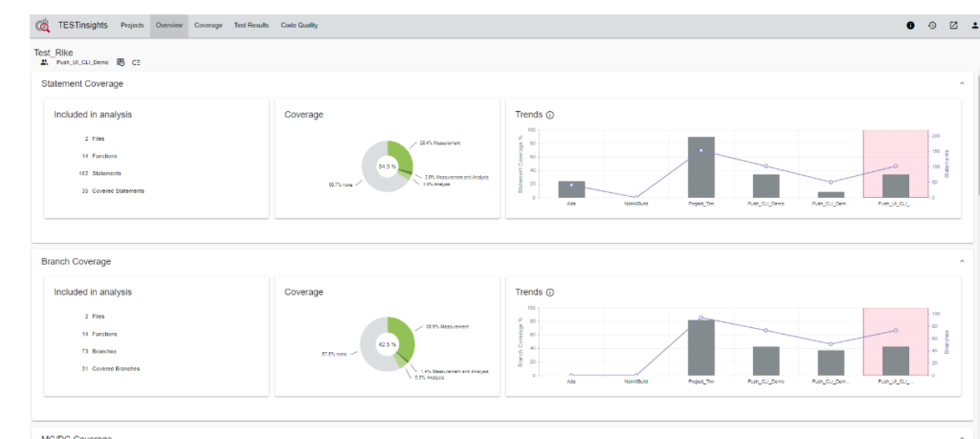Click the Branch Coverage section heading

76,261
